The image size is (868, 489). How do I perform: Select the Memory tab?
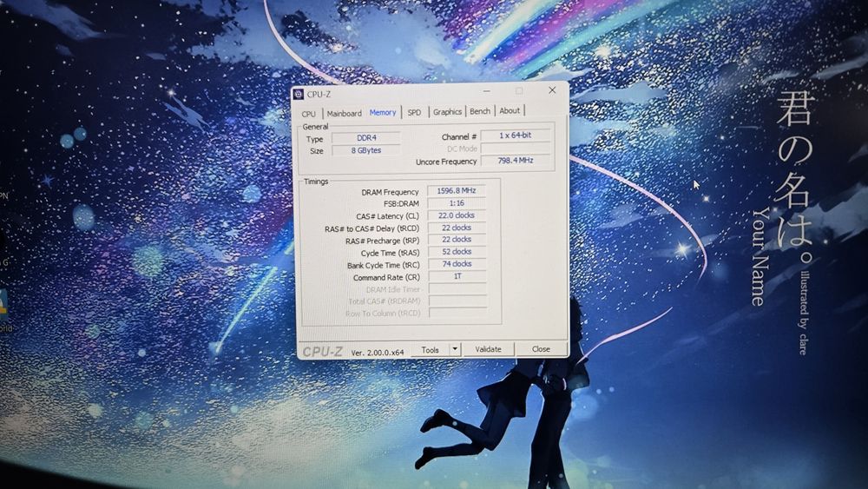383,112
